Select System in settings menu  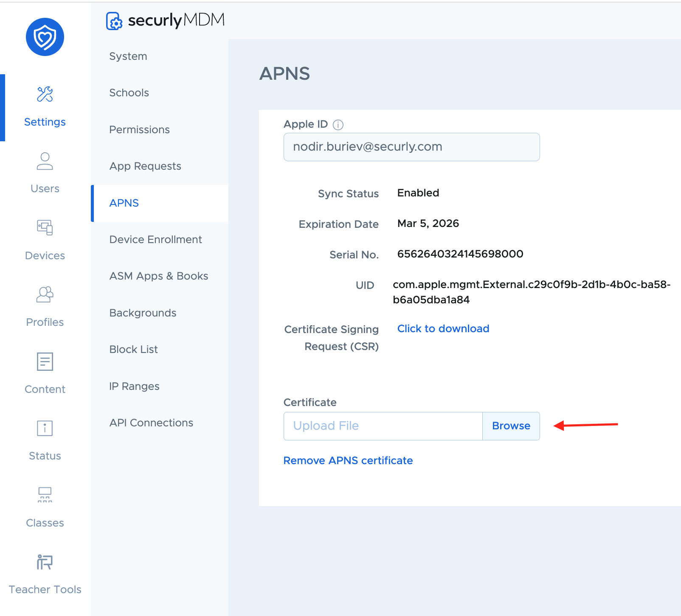(x=128, y=56)
